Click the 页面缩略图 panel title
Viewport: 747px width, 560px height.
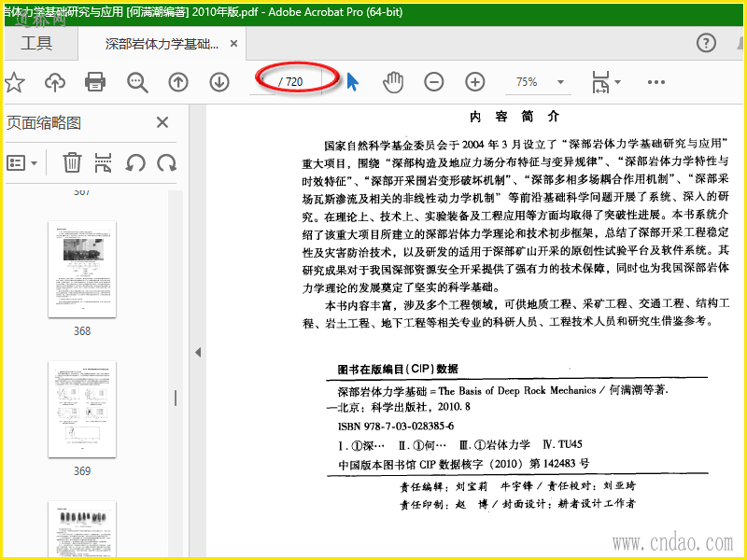click(x=44, y=123)
